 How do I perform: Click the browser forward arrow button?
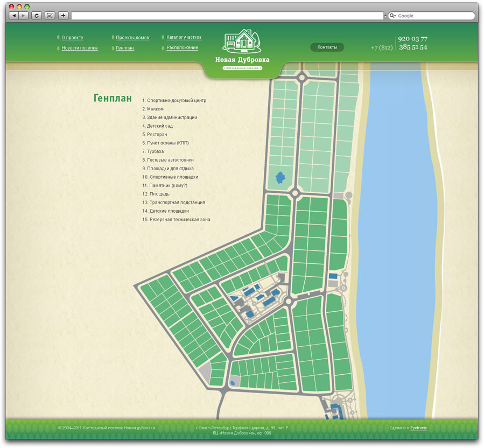[x=24, y=16]
